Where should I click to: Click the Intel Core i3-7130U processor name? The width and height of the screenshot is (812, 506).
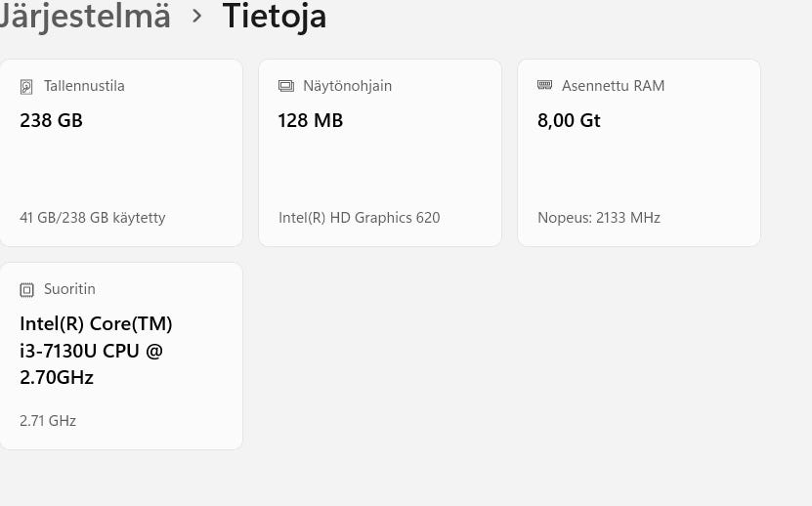point(96,351)
